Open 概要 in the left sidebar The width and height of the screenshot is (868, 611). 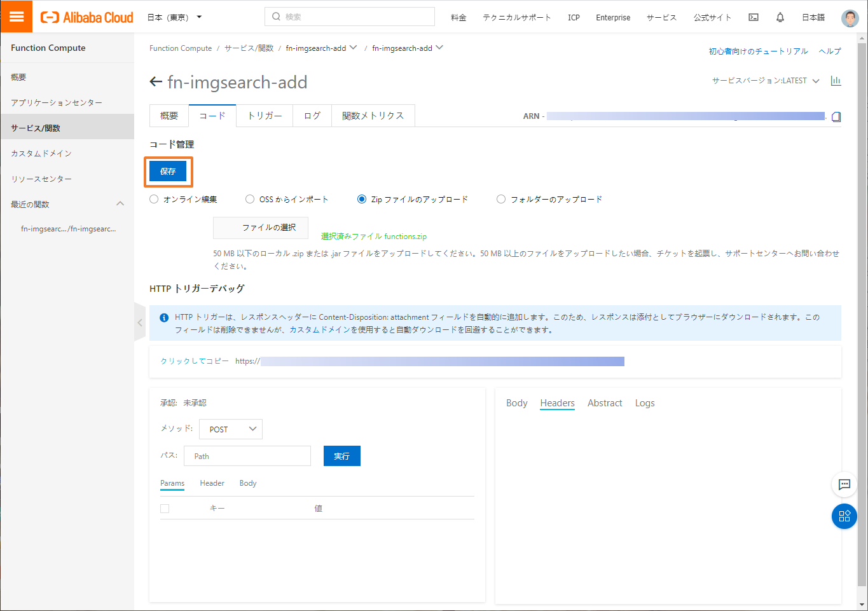67,77
